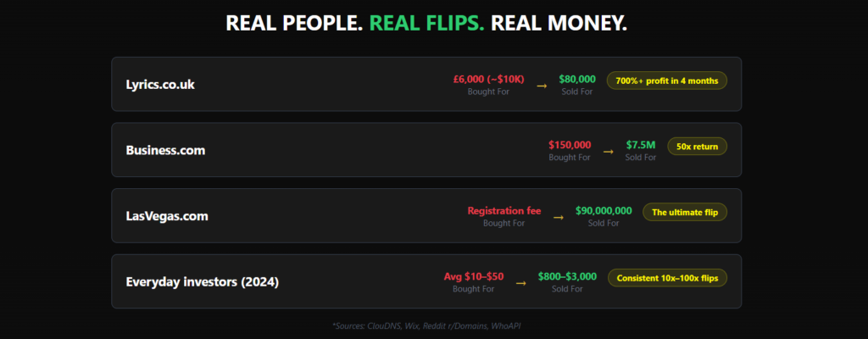This screenshot has height=339, width=868.
Task: Click the $7.5M sold price
Action: point(641,145)
